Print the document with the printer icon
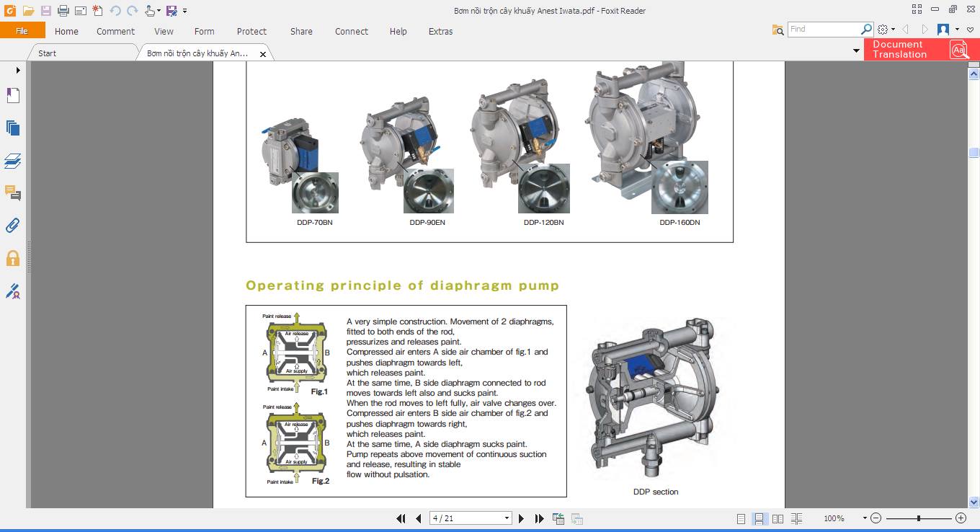Image resolution: width=980 pixels, height=532 pixels. coord(63,10)
